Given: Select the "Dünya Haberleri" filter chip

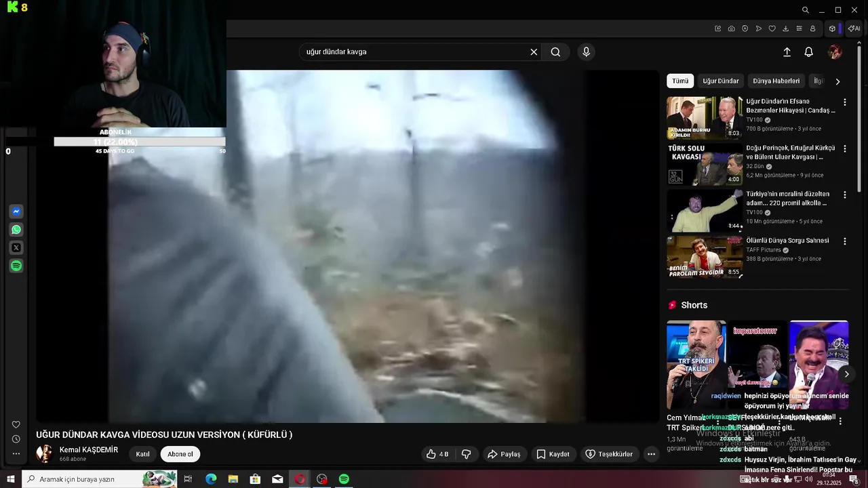Looking at the screenshot, I should tap(776, 81).
